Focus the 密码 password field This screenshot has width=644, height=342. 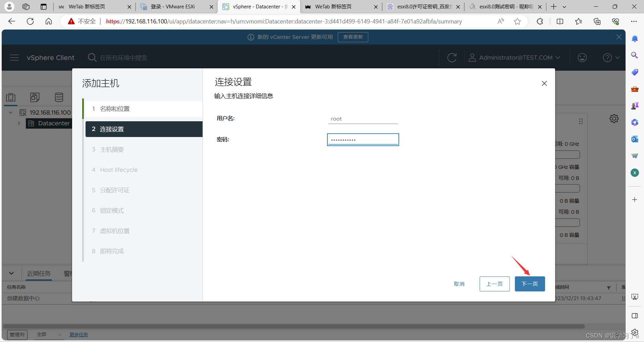pyautogui.click(x=363, y=140)
